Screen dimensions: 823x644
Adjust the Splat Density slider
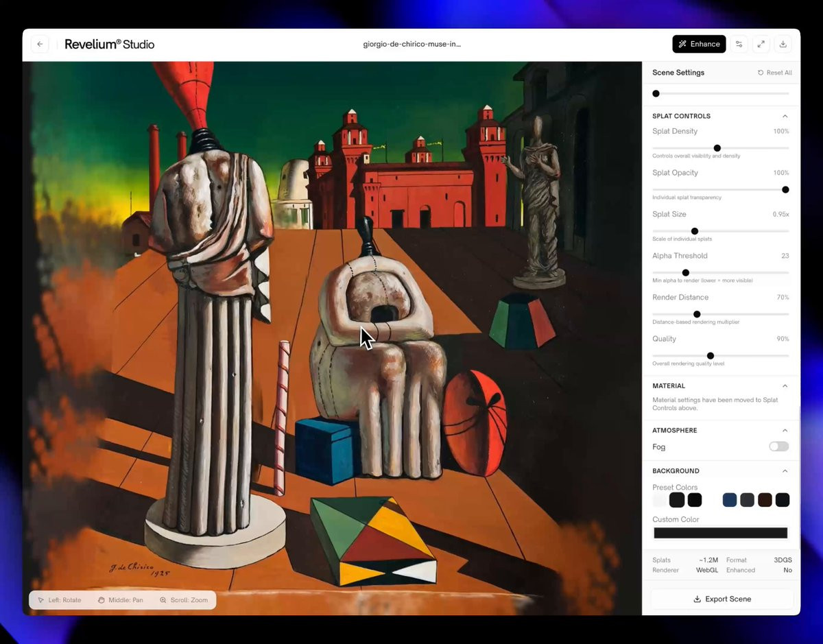(x=720, y=148)
